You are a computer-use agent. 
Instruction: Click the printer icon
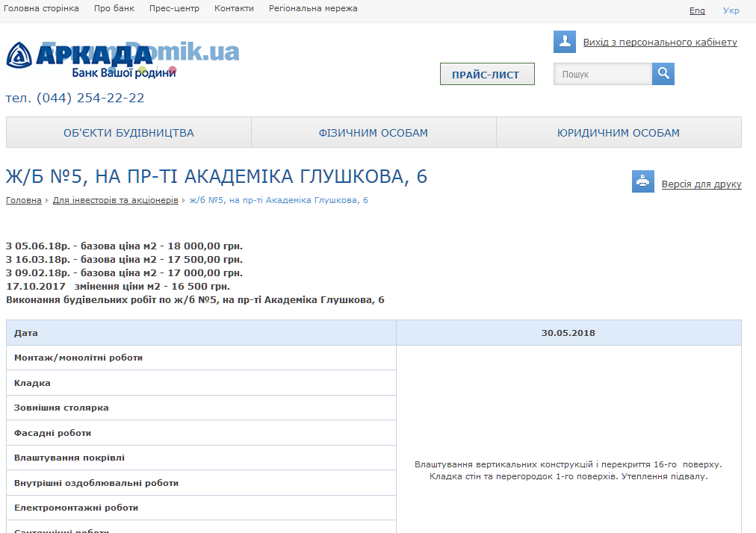point(642,181)
